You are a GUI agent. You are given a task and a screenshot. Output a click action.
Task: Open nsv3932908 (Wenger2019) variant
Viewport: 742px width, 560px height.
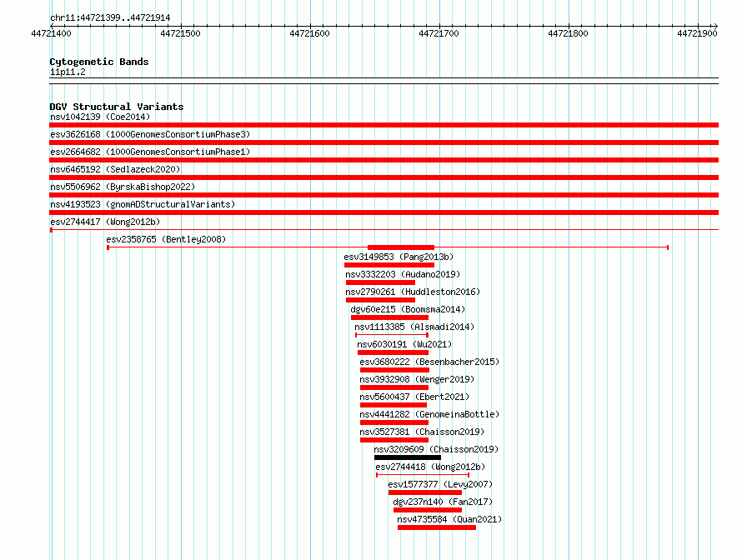[x=417, y=379]
